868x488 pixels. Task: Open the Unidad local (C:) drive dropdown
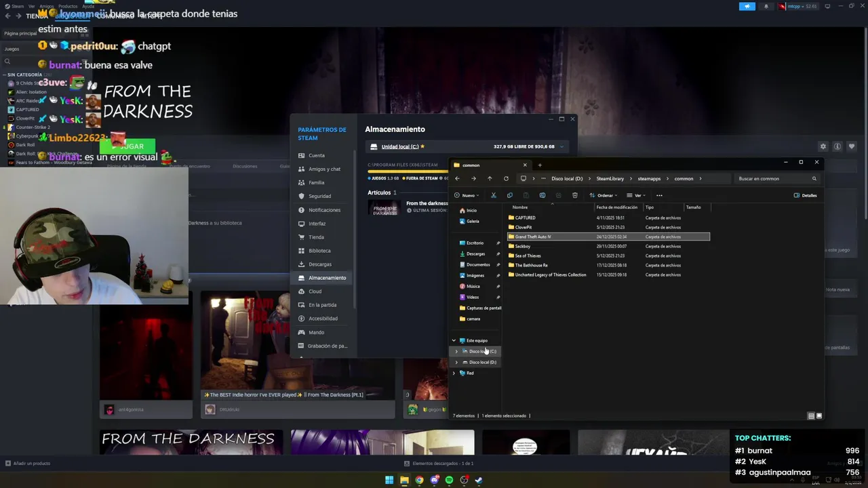coord(561,146)
